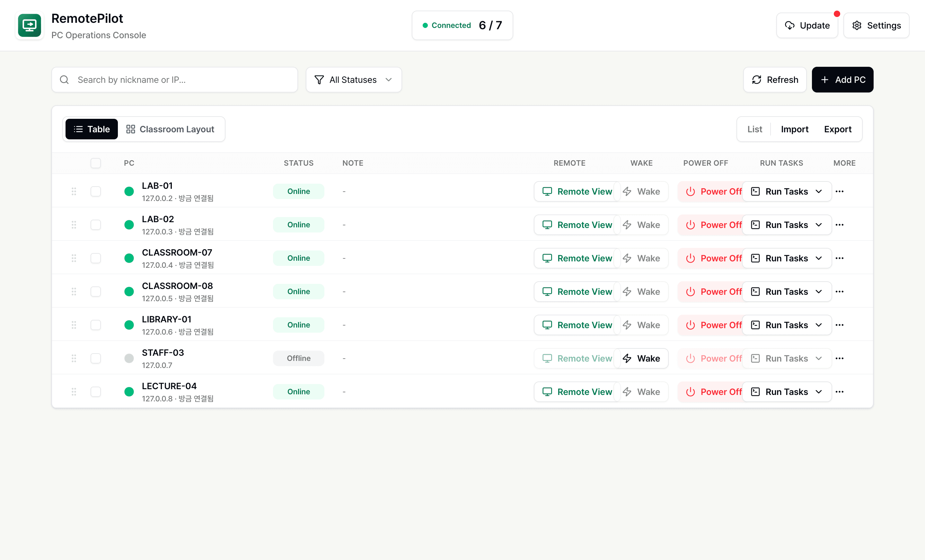Screen dimensions: 925x560
Task: Open more options for LECTURE-04
Action: click(840, 392)
